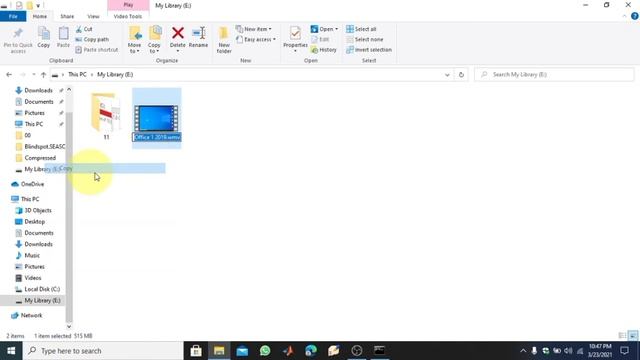Viewport: 640px width, 360px height.
Task: Click This PC in the address bar
Action: click(77, 75)
